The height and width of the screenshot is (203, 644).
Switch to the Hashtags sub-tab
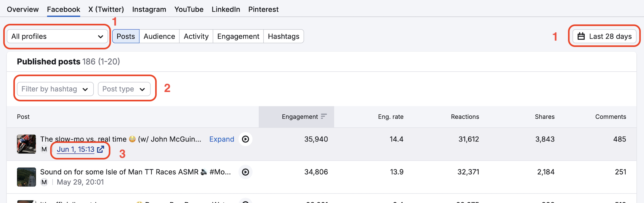click(283, 36)
